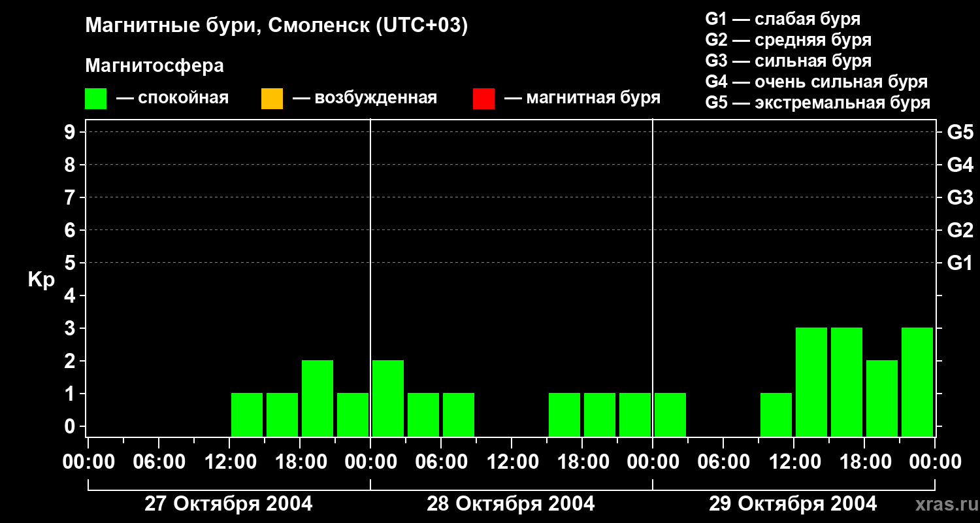Click the green 'спокойная' legend swatch
980x523 pixels.
tap(95, 99)
